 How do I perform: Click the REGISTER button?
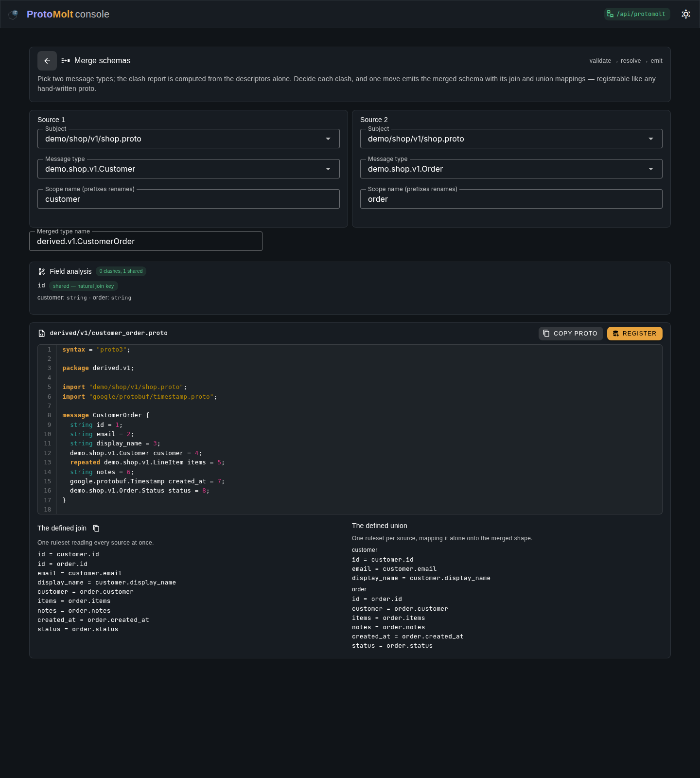[x=635, y=334]
